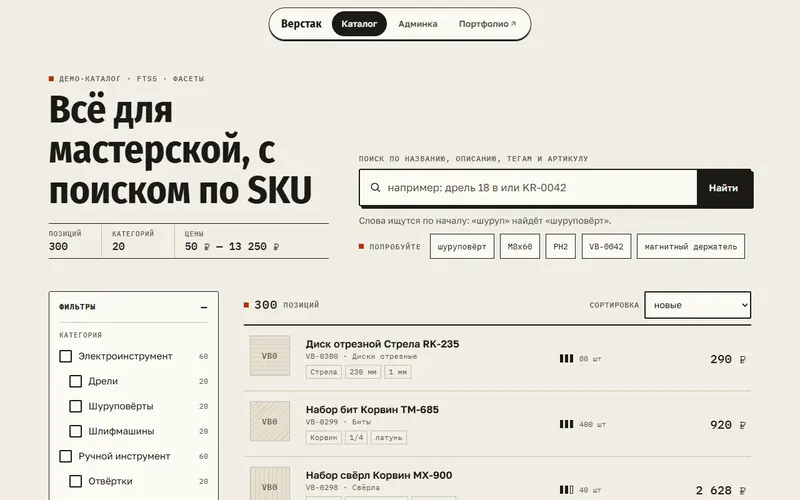The width and height of the screenshot is (800, 500).
Task: Try the магнитный держатель suggestion chip
Action: (x=691, y=246)
